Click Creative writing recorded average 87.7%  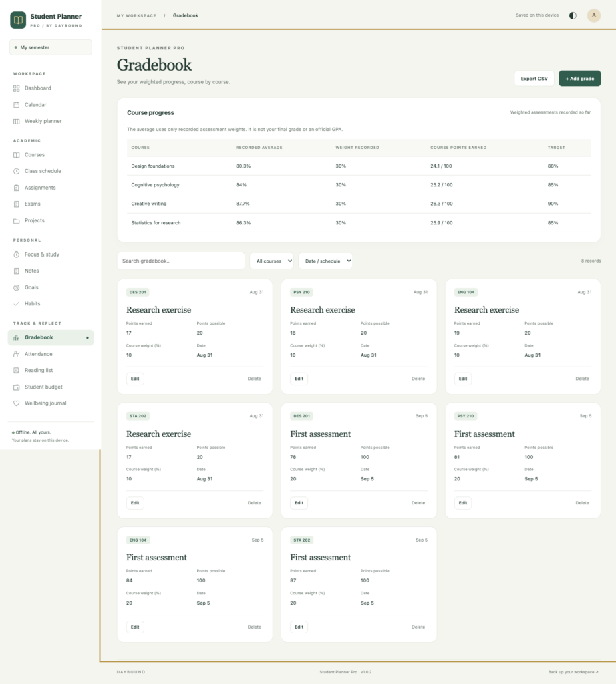[x=243, y=204]
